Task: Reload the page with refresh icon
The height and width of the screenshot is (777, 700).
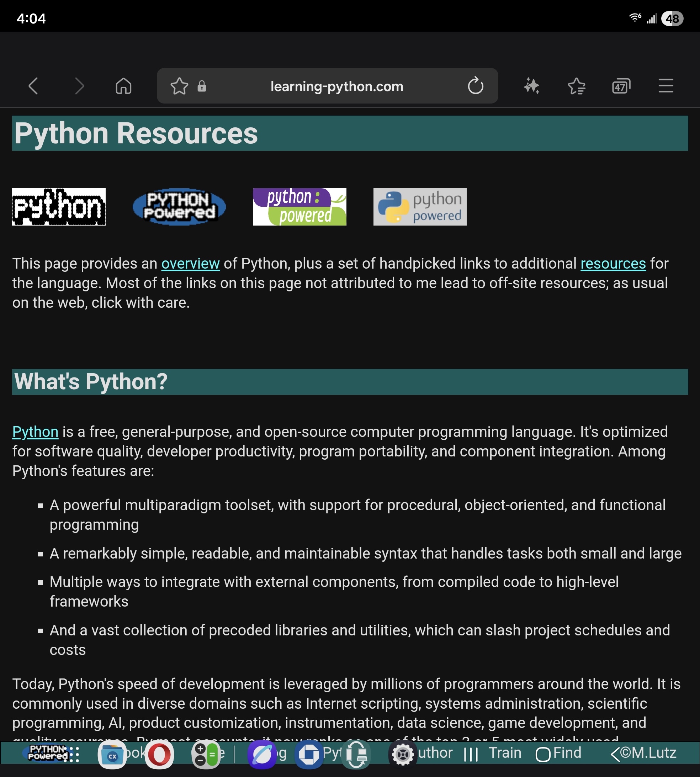Action: (476, 86)
